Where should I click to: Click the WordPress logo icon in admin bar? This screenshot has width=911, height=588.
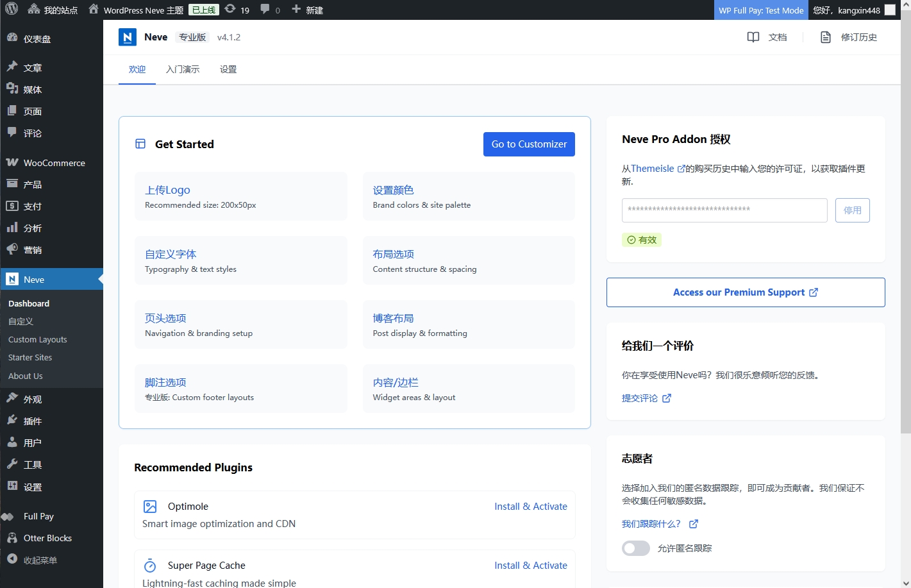[x=12, y=10]
